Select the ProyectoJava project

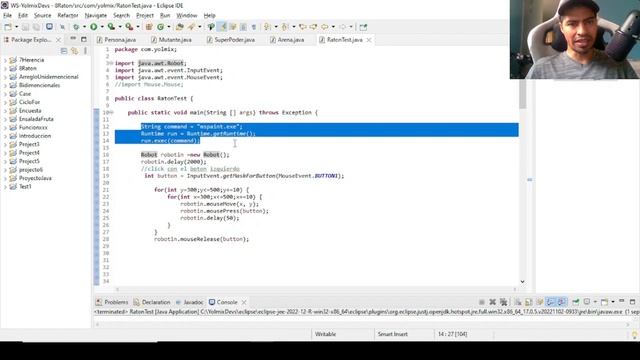[x=35, y=178]
